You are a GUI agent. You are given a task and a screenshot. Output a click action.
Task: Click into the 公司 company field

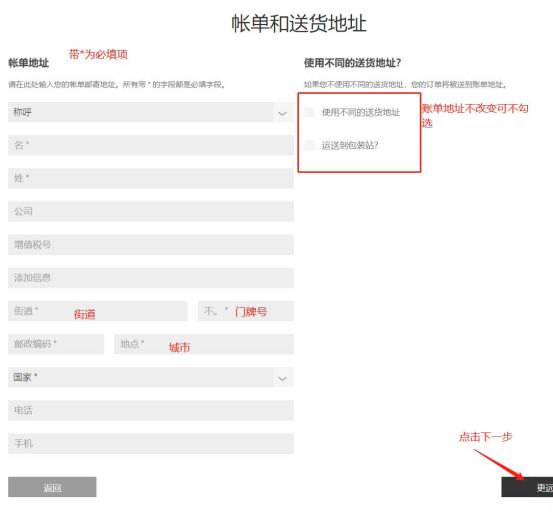(151, 211)
